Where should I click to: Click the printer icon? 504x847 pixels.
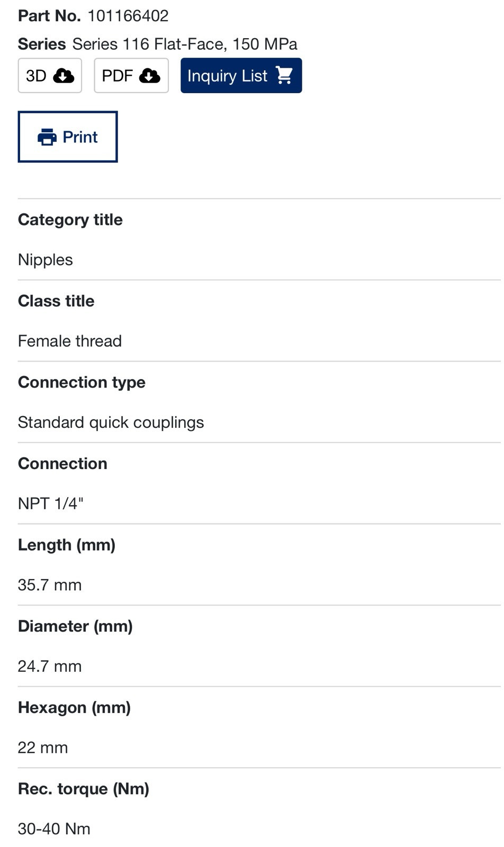(47, 137)
